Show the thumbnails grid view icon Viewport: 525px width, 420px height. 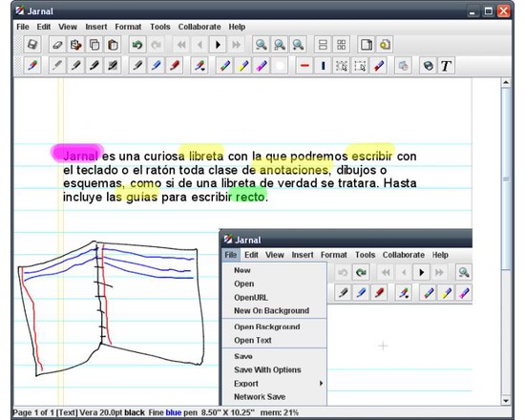pos(341,45)
